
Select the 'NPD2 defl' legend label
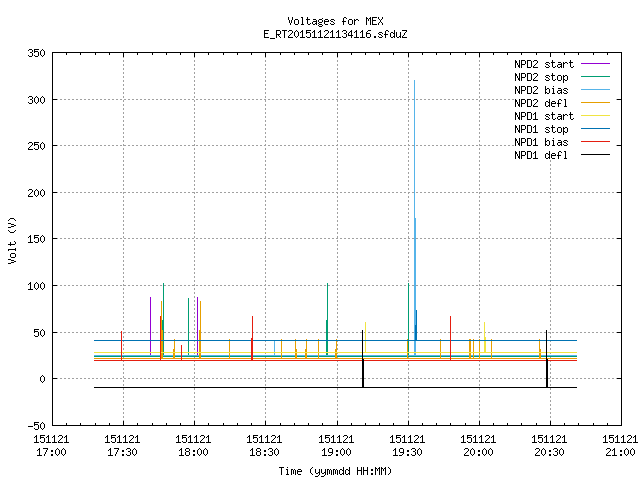[x=541, y=103]
